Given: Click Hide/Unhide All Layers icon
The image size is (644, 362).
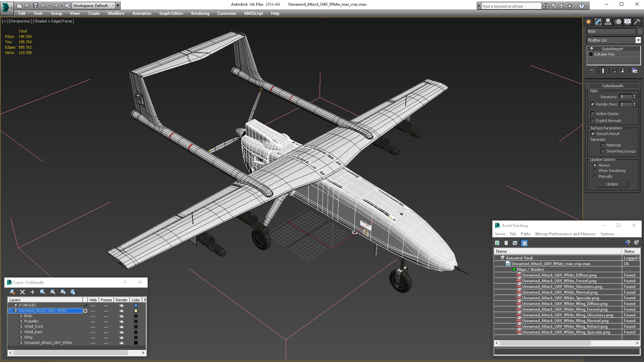Looking at the screenshot, I should pyautogui.click(x=63, y=292).
